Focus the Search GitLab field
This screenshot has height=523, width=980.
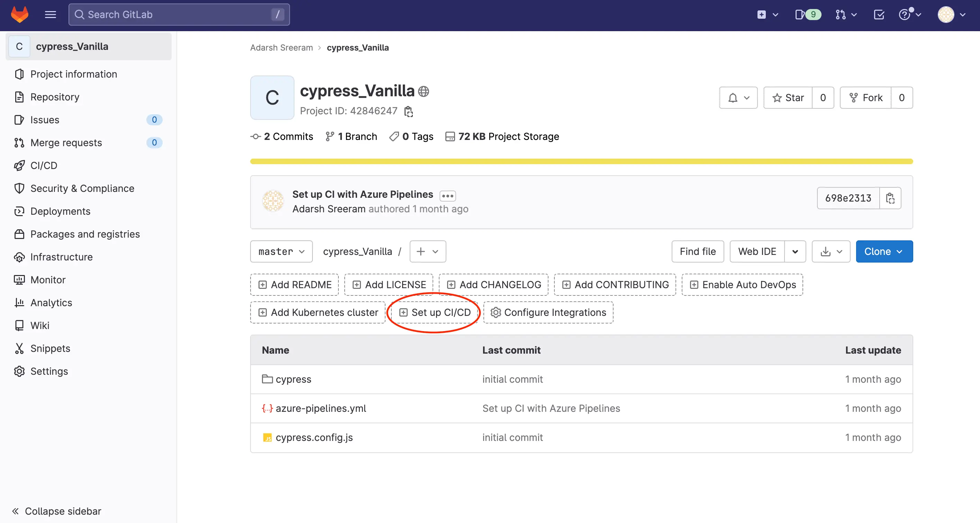point(179,15)
